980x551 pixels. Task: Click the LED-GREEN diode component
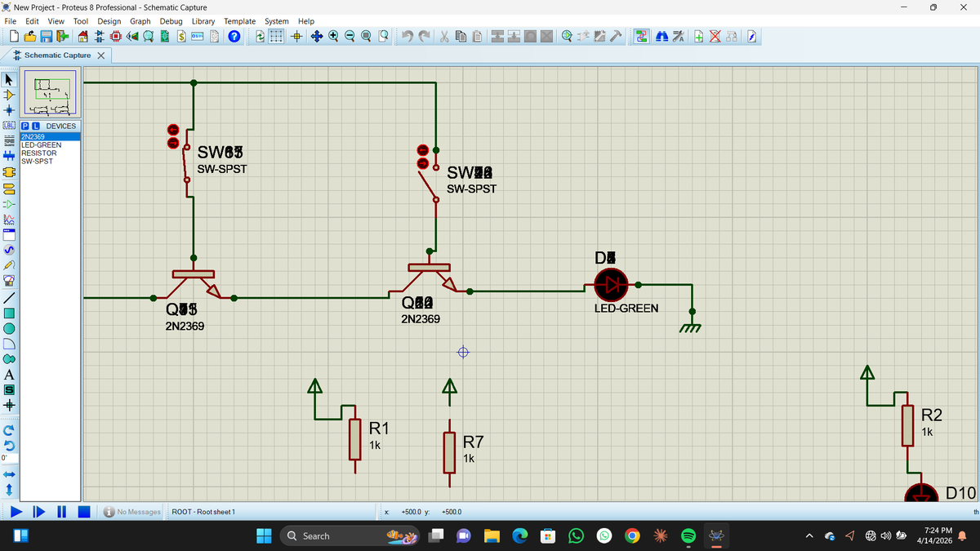tap(611, 285)
